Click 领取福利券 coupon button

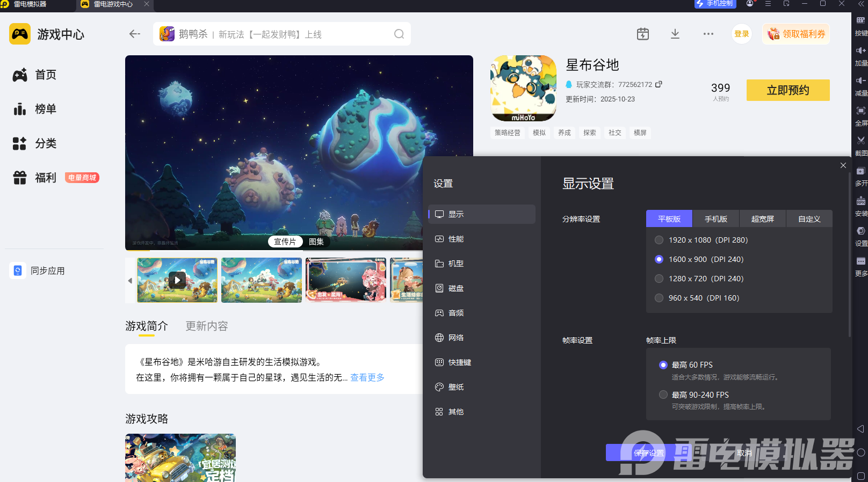coord(796,34)
